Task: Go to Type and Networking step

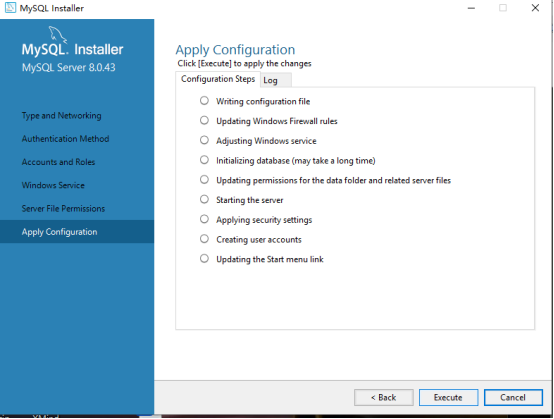Action: click(x=61, y=116)
